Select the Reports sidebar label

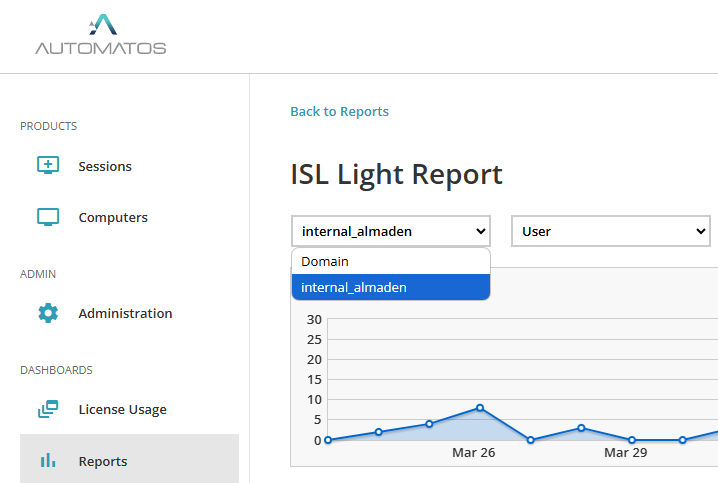tap(103, 461)
